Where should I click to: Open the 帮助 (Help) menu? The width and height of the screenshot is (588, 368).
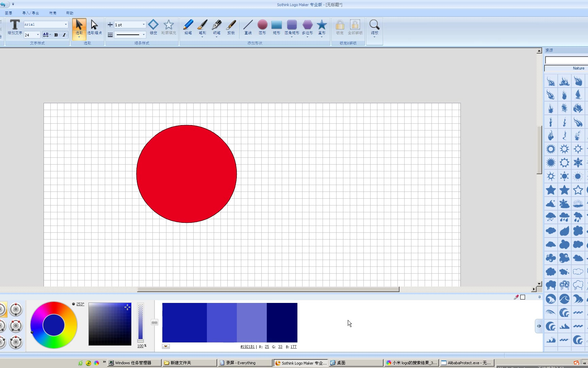click(x=70, y=13)
